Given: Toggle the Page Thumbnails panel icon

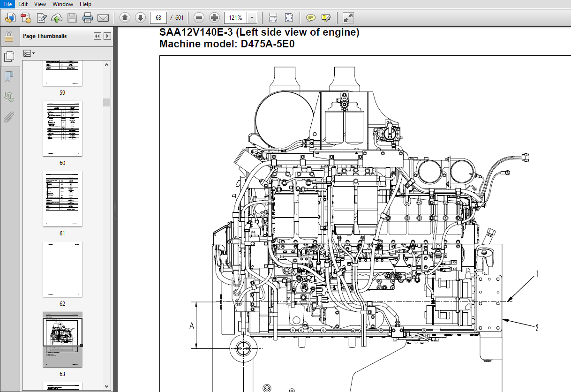Looking at the screenshot, I should click(x=9, y=56).
